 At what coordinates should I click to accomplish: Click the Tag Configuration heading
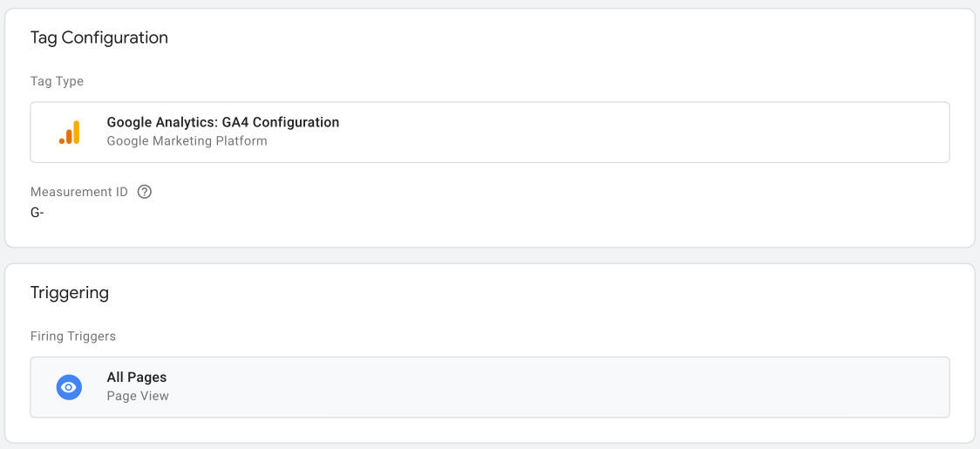pos(99,37)
